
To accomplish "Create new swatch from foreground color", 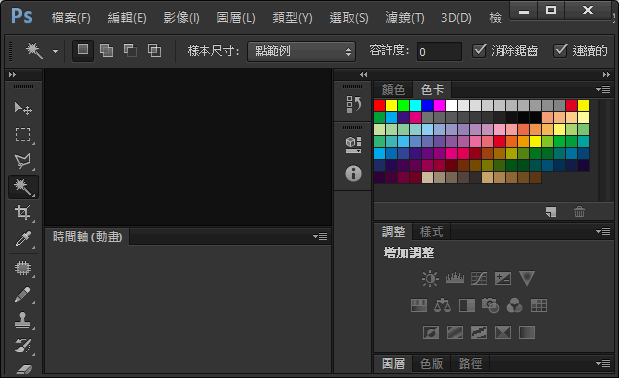I will (x=551, y=212).
